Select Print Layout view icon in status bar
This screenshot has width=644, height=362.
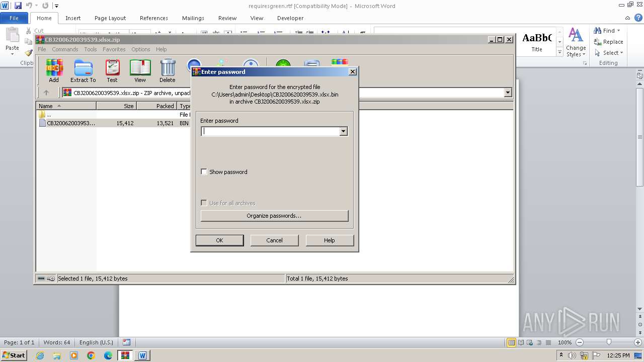click(511, 342)
